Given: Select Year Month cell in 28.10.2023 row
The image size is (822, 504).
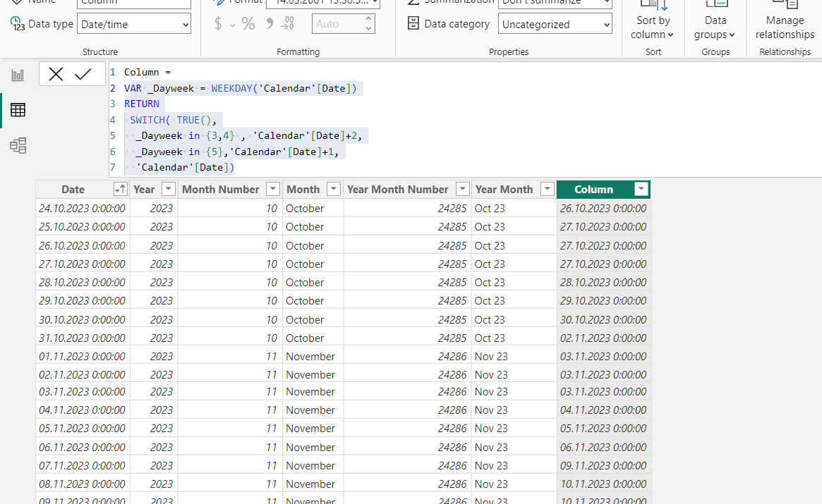Looking at the screenshot, I should (x=514, y=283).
